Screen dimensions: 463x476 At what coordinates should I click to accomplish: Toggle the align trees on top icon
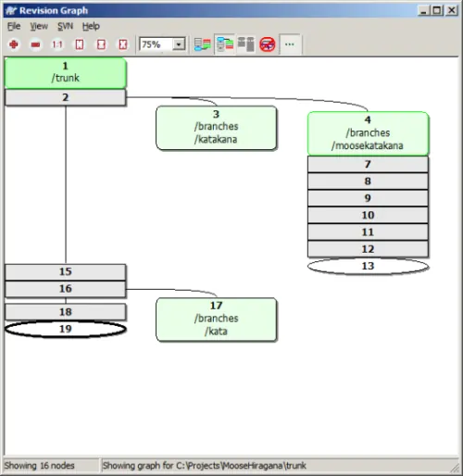(x=246, y=44)
